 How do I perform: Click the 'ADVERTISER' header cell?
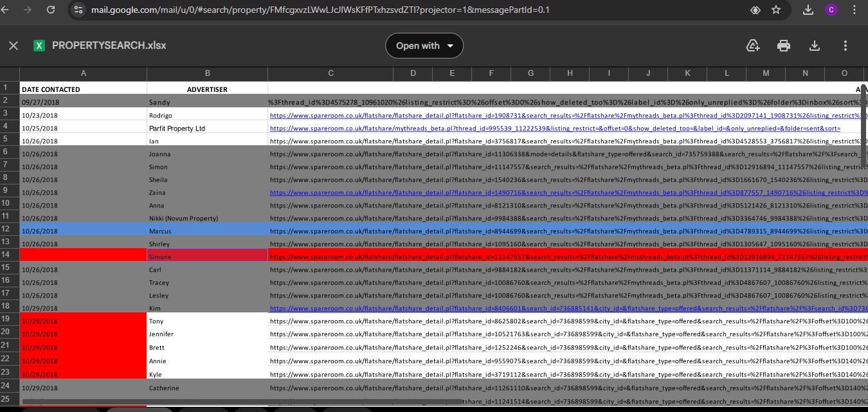click(x=207, y=89)
